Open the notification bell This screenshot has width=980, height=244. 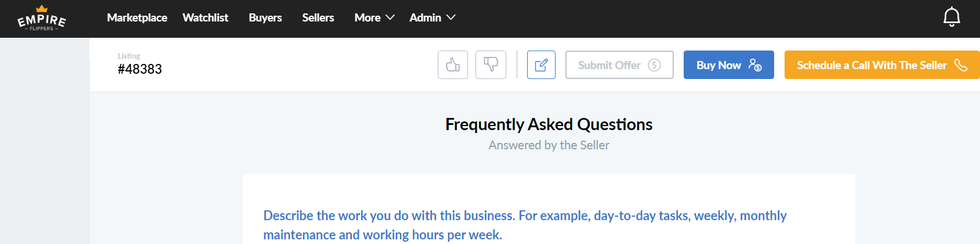[x=952, y=17]
